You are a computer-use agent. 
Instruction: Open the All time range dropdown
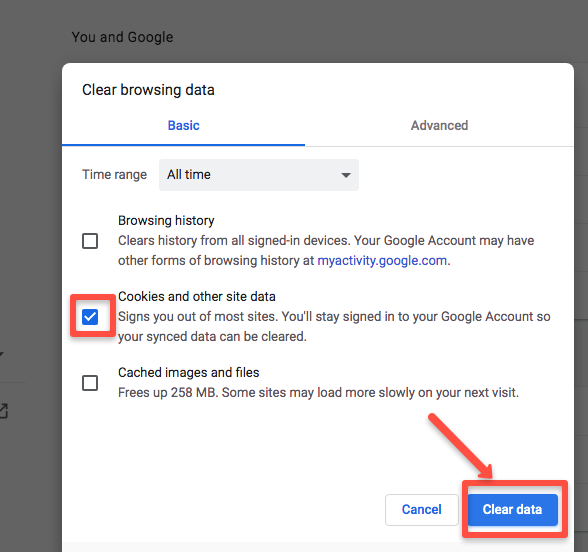[259, 175]
